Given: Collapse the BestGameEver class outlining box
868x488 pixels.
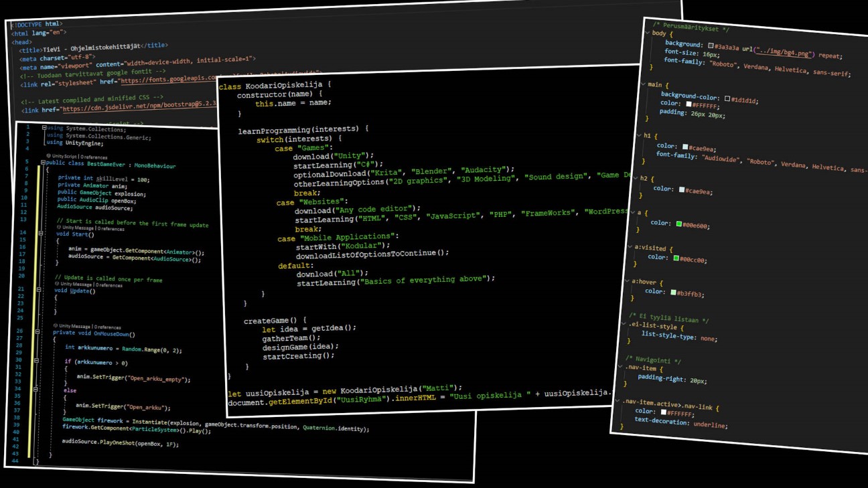Looking at the screenshot, I should [44, 163].
